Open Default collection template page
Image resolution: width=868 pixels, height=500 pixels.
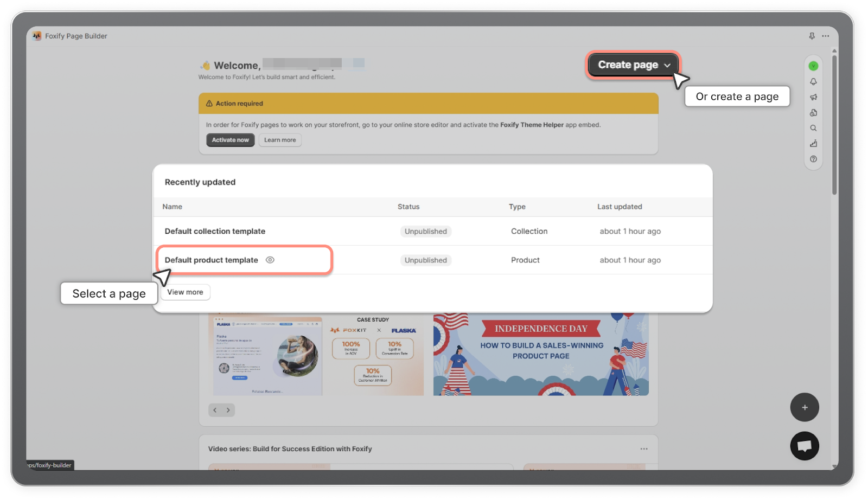(x=215, y=231)
